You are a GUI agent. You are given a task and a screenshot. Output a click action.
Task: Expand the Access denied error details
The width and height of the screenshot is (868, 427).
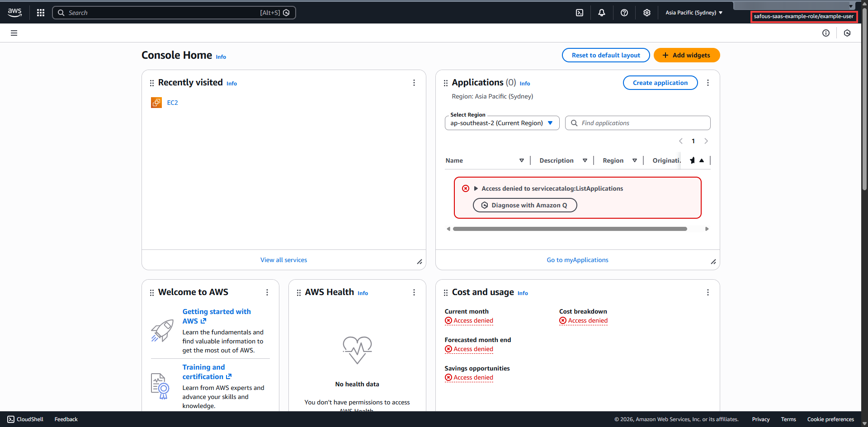(476, 188)
